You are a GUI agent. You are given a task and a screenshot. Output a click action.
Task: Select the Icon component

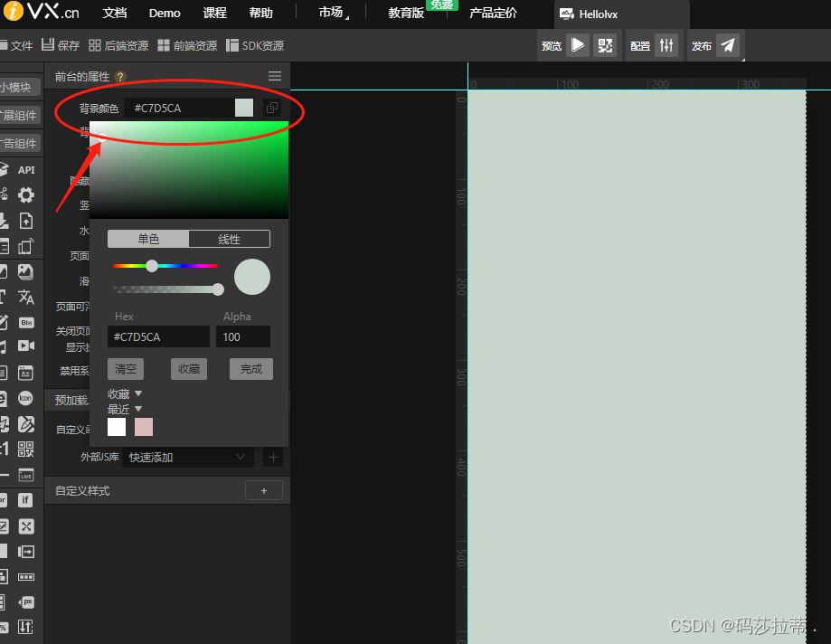click(25, 398)
